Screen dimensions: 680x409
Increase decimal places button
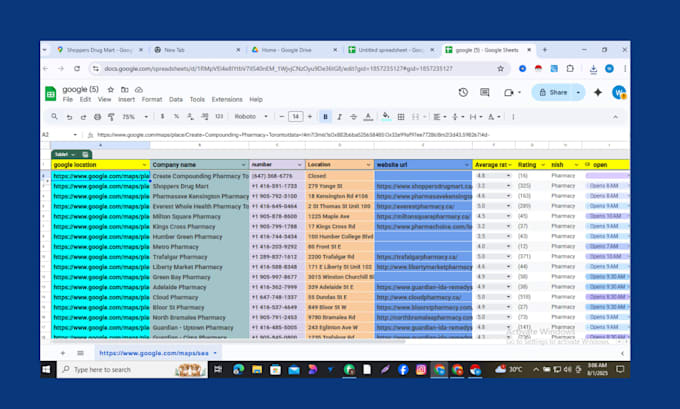(205, 116)
